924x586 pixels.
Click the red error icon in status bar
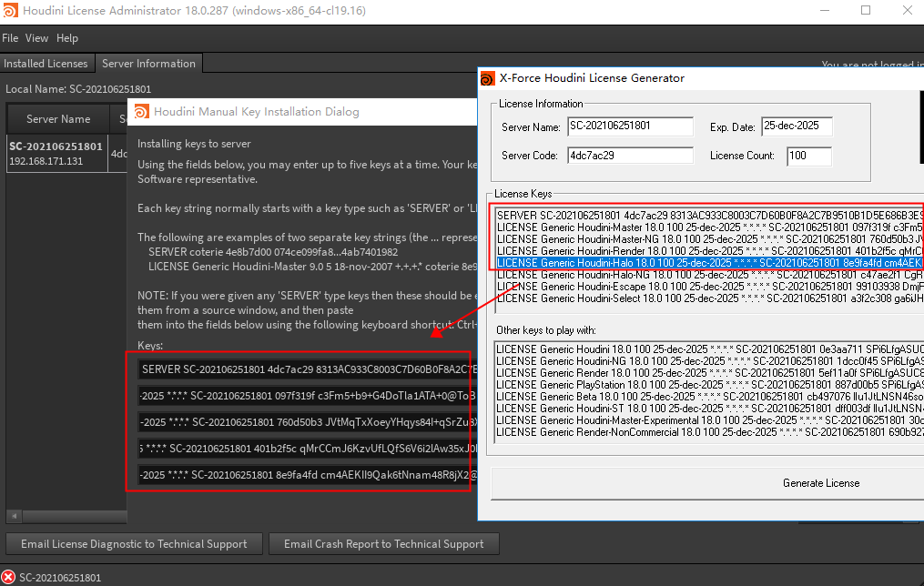[x=8, y=577]
